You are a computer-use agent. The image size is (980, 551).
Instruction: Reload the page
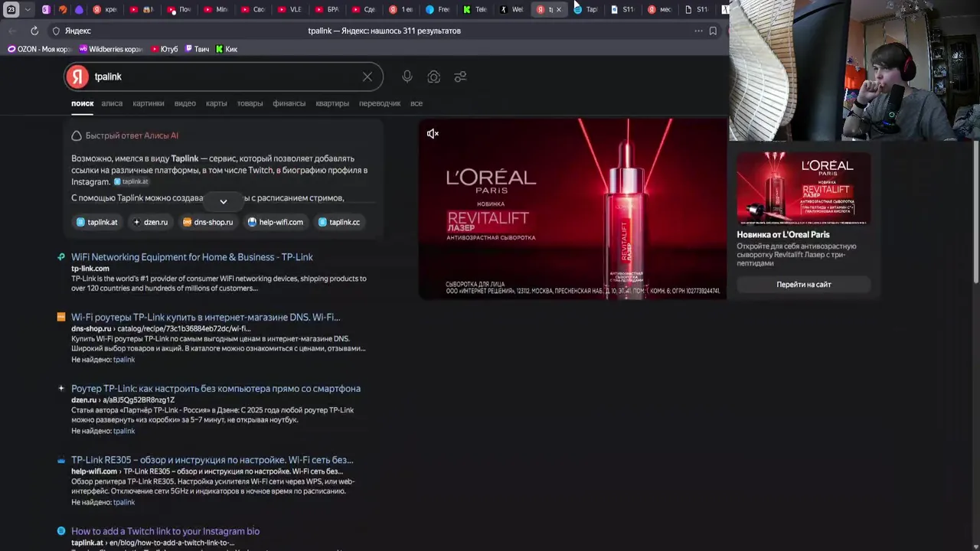tap(34, 31)
